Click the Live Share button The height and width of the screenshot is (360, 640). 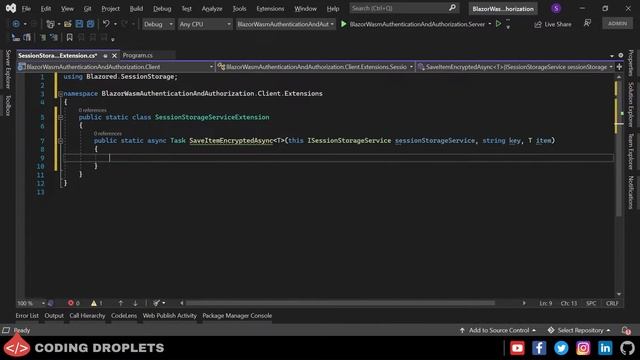pos(553,24)
